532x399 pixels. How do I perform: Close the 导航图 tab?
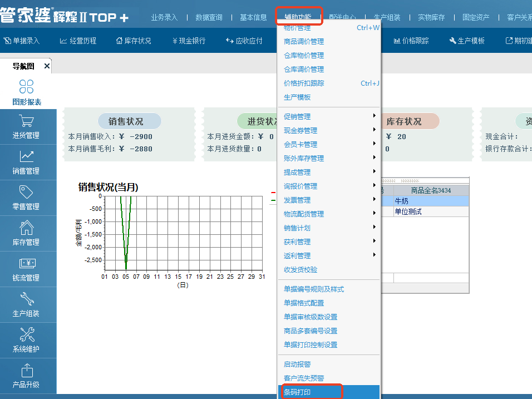(47, 66)
